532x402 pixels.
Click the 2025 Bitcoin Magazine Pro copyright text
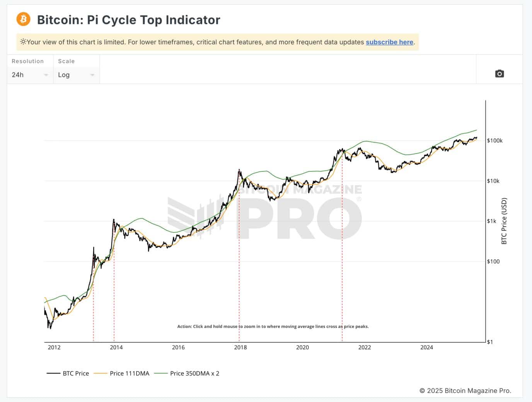pyautogui.click(x=465, y=390)
